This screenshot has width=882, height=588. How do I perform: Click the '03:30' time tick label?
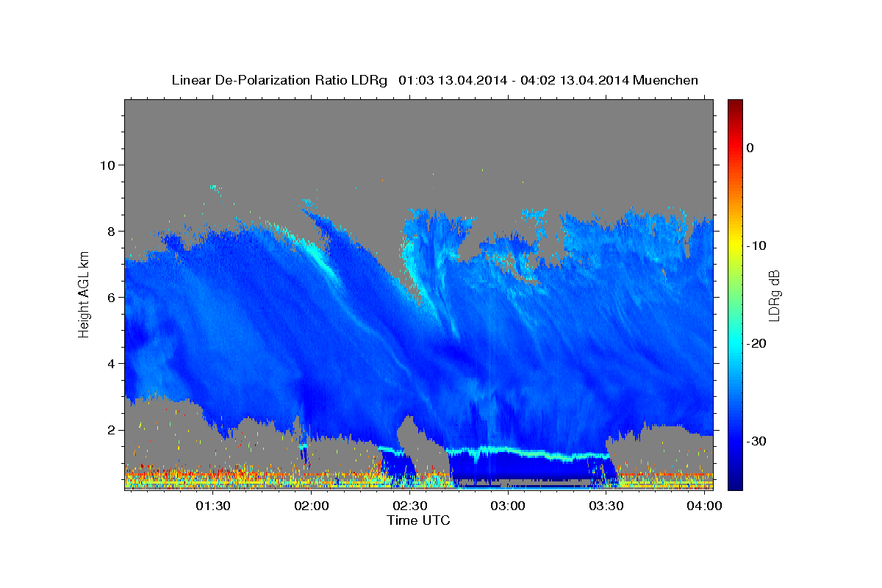click(x=606, y=506)
